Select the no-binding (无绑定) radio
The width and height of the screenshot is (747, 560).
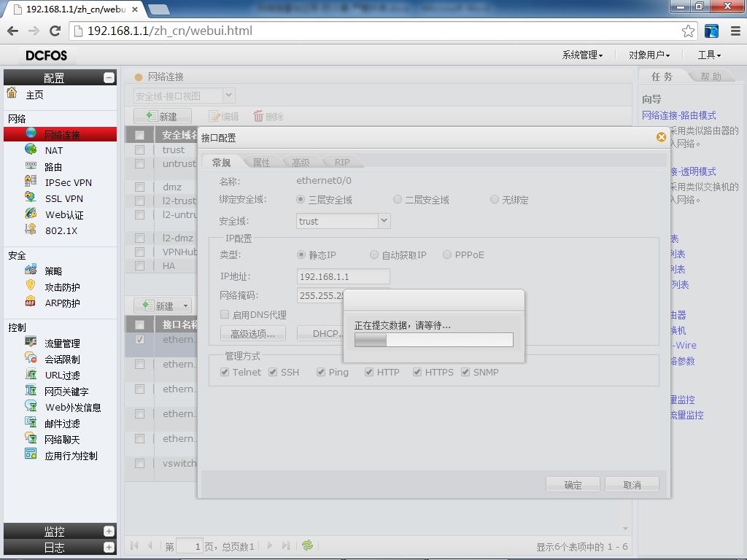coord(495,200)
